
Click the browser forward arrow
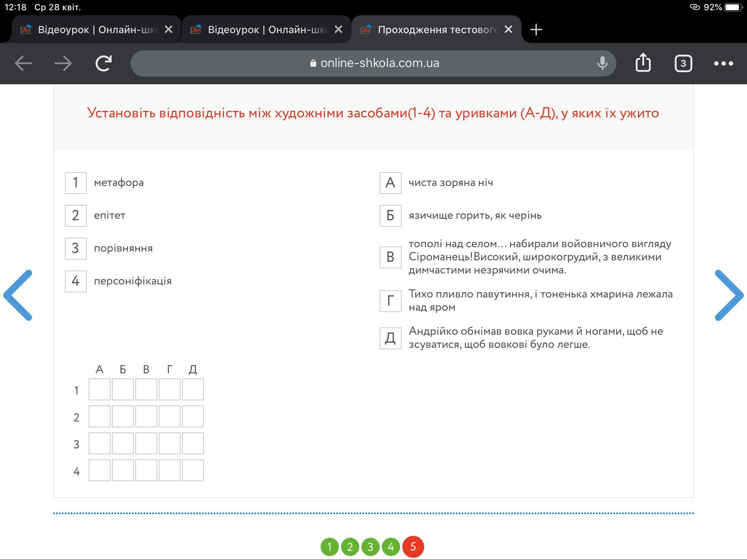(x=63, y=63)
